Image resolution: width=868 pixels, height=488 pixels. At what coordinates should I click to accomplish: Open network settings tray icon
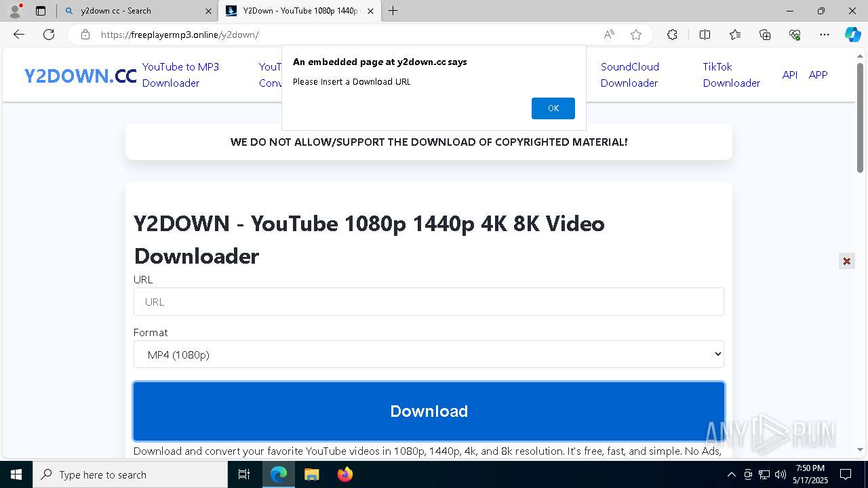764,474
